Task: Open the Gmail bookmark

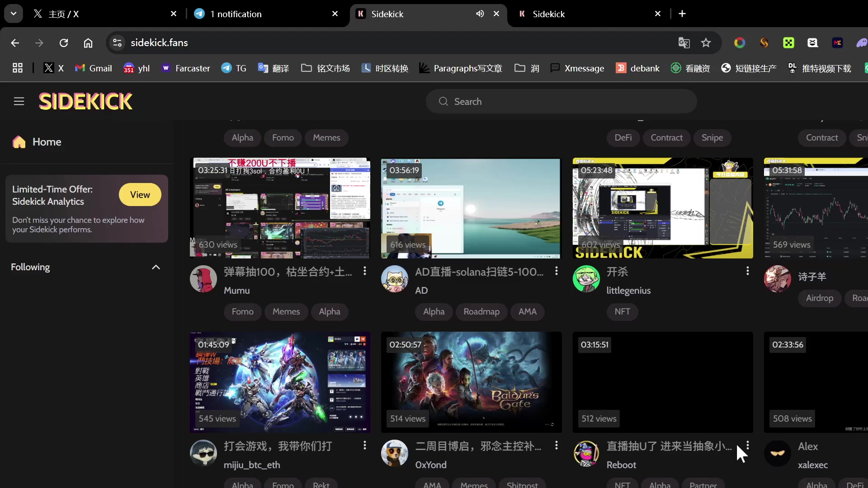Action: pos(93,68)
